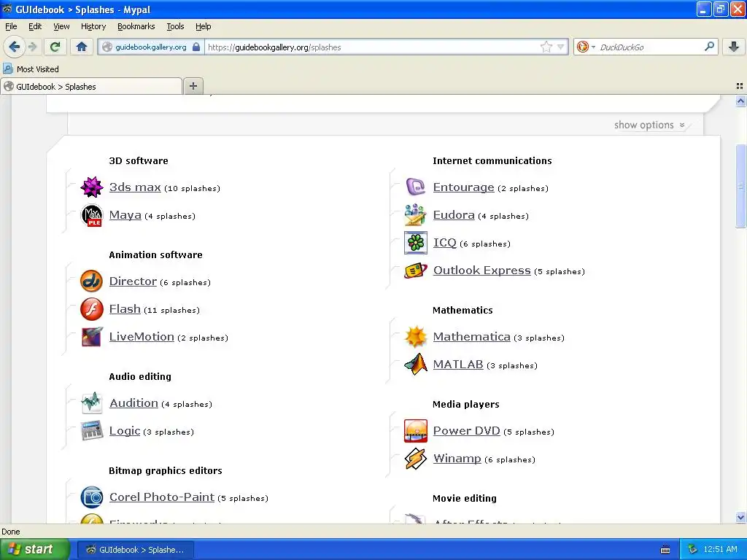This screenshot has height=560, width=747.
Task: Click the Winamp lightning bolt icon
Action: click(415, 459)
